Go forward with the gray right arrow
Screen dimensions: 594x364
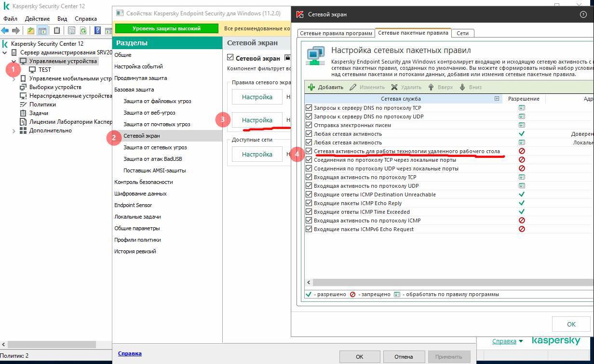pos(16,31)
